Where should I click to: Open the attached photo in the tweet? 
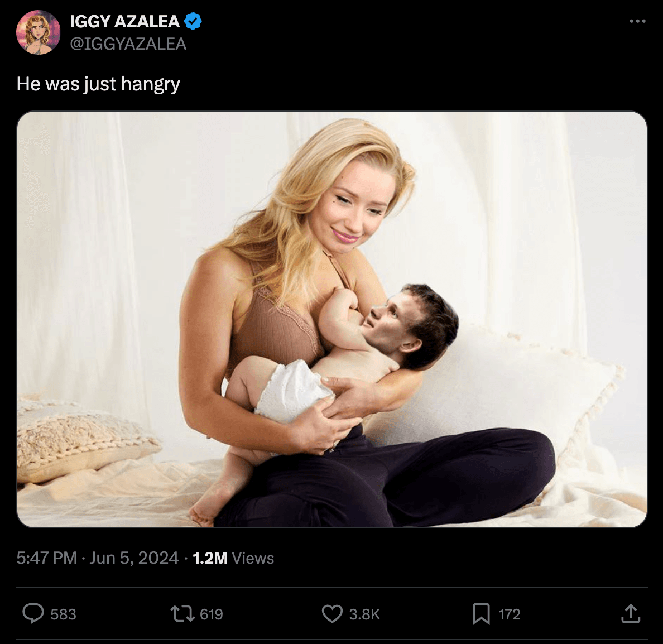click(332, 319)
